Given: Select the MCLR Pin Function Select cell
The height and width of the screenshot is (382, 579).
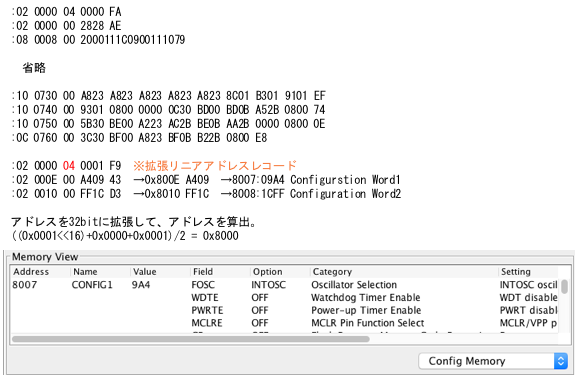Looking at the screenshot, I should 367,323.
